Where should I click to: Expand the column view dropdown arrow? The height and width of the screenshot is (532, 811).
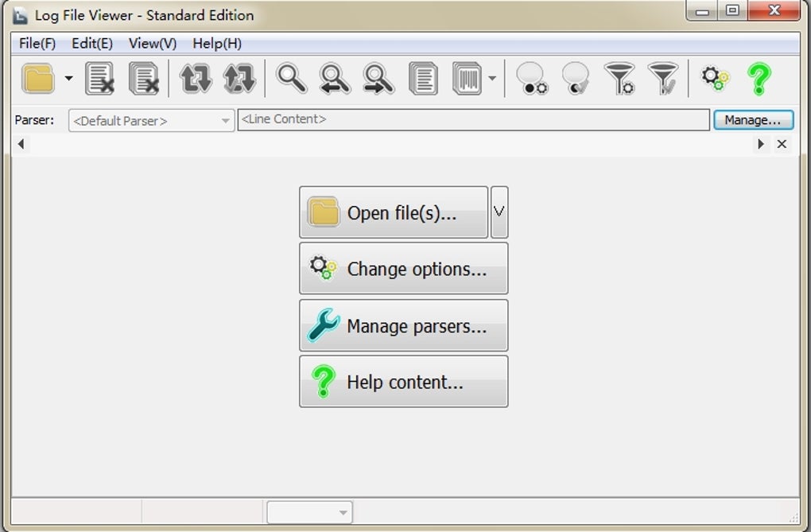[492, 79]
